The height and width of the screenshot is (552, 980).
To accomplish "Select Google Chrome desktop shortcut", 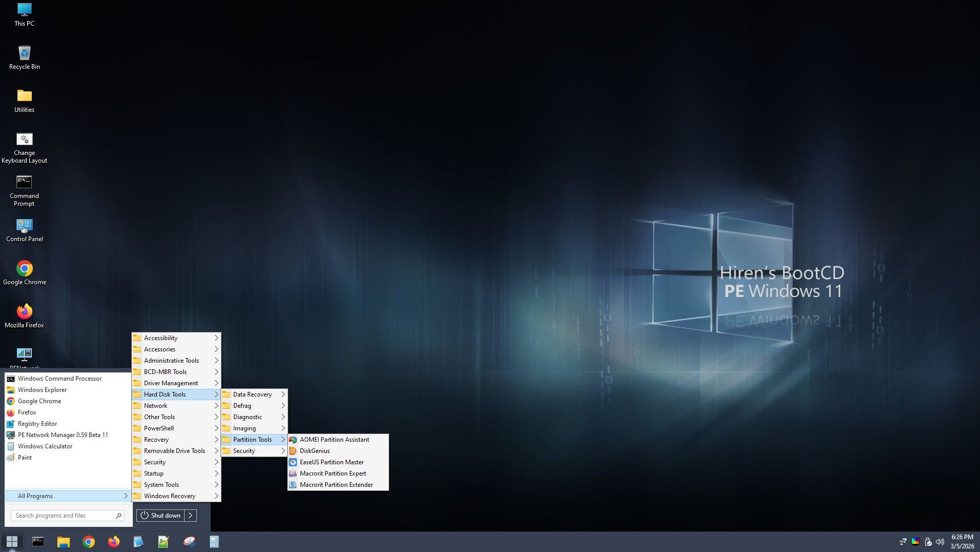I will (24, 273).
